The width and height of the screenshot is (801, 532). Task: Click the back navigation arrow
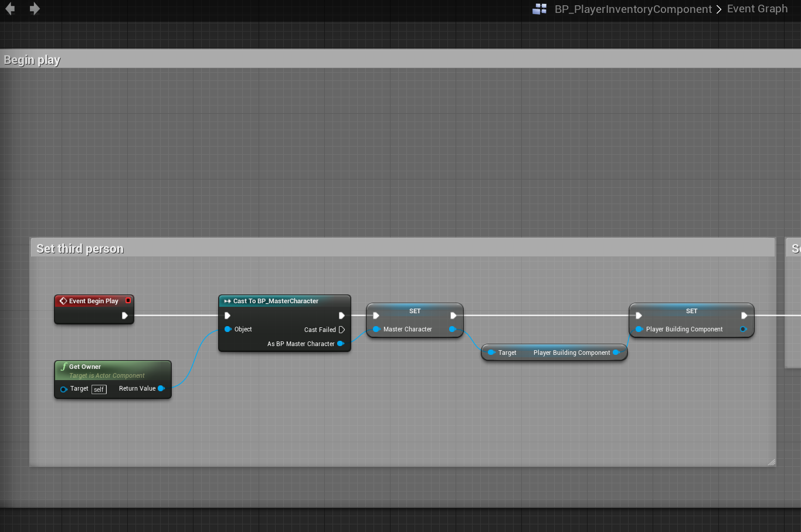point(10,9)
